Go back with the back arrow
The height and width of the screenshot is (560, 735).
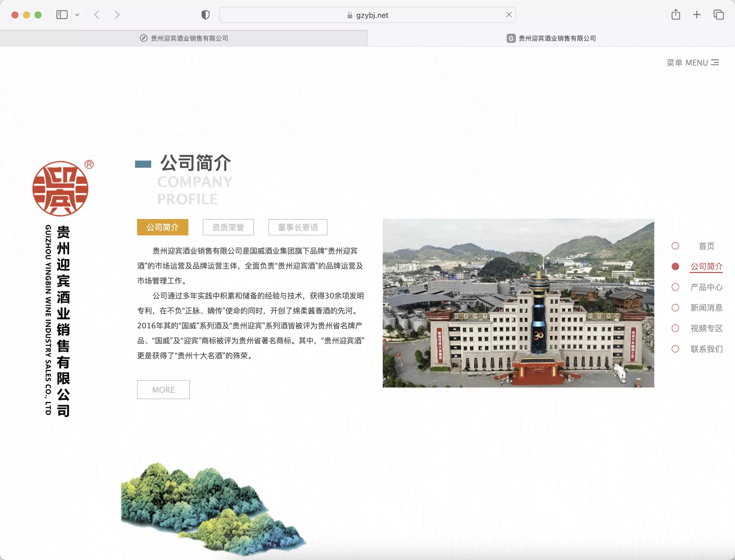pyautogui.click(x=97, y=15)
